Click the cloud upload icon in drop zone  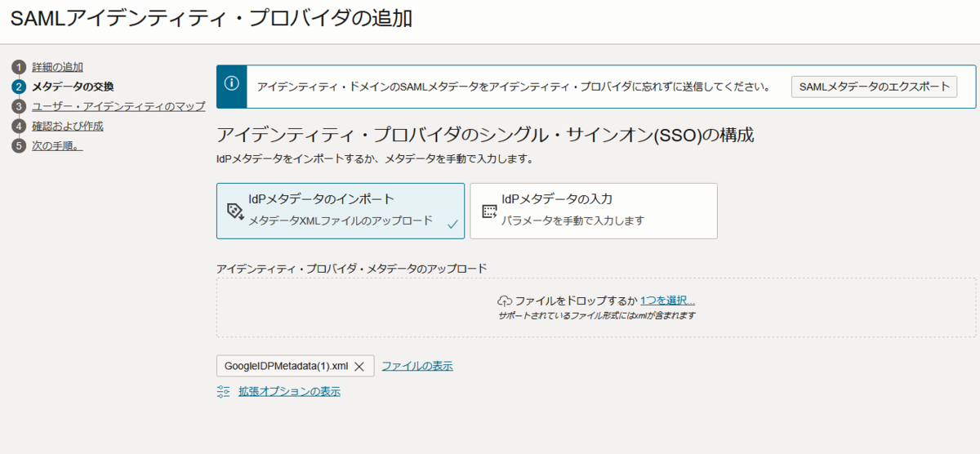(504, 300)
